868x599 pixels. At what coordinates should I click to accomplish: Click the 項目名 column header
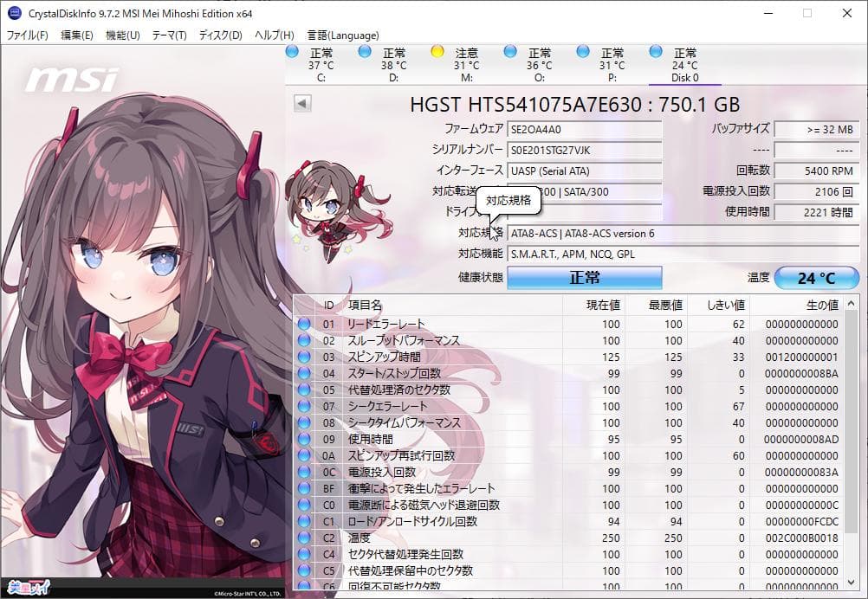pos(453,305)
